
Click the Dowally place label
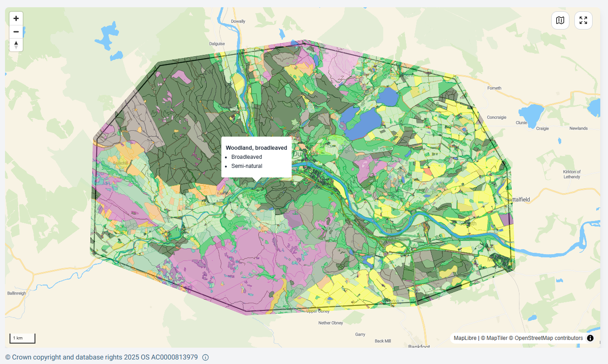[238, 21]
